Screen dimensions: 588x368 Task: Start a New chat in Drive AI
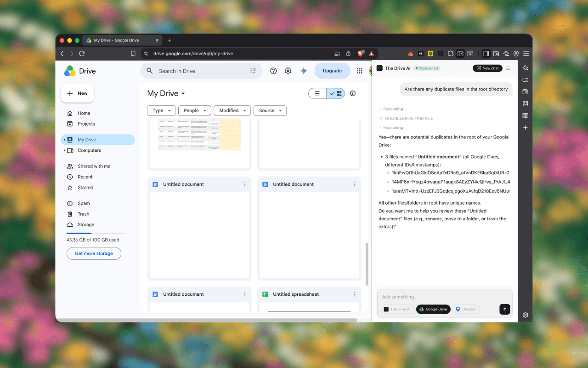point(487,68)
